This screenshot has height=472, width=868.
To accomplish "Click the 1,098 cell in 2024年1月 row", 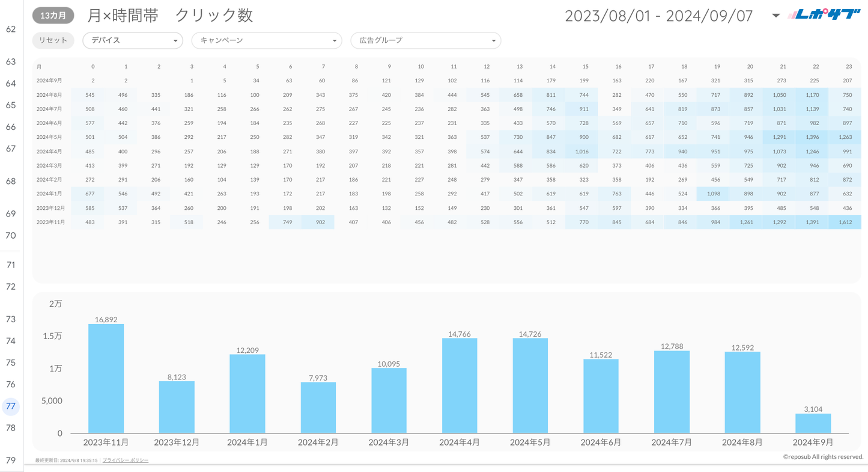I will (x=713, y=194).
